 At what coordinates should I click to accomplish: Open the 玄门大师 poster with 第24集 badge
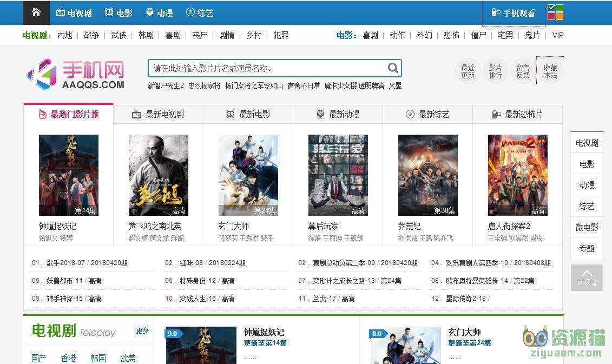point(248,175)
